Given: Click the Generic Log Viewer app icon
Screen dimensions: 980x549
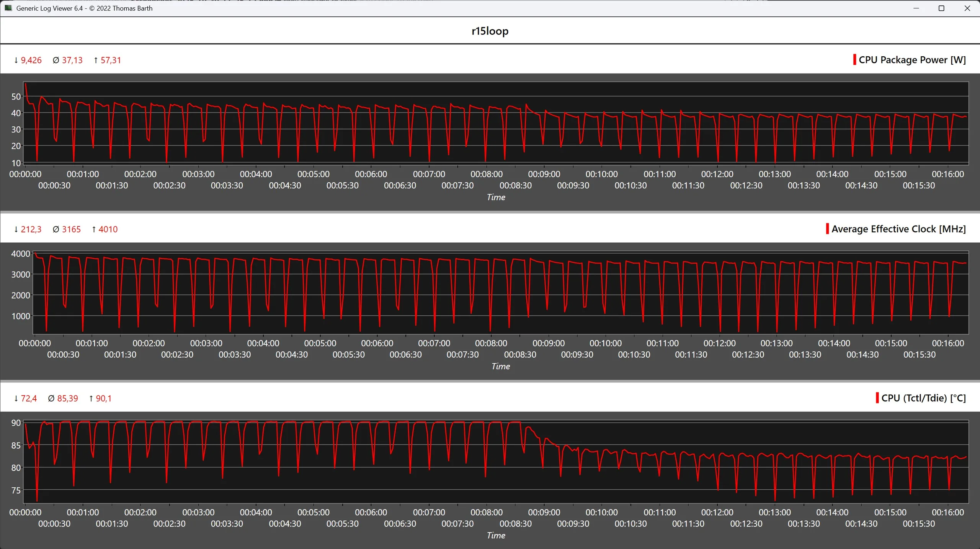Looking at the screenshot, I should coord(8,8).
